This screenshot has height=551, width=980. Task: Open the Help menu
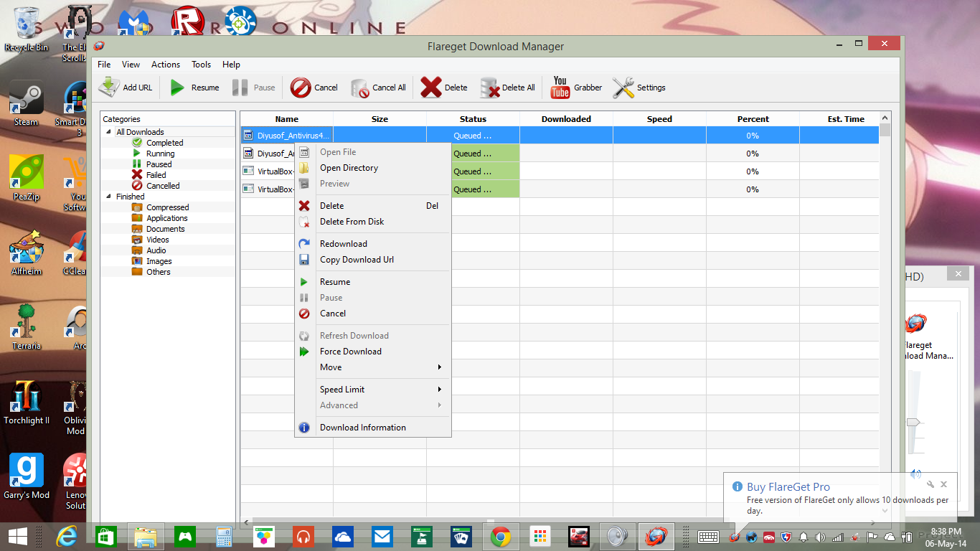(231, 65)
